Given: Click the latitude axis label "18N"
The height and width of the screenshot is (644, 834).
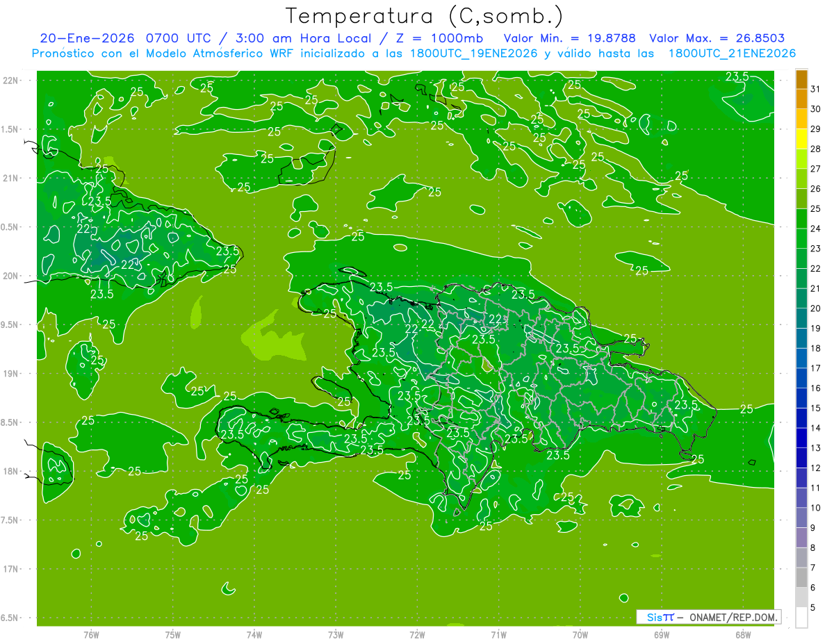Looking at the screenshot, I should [11, 471].
